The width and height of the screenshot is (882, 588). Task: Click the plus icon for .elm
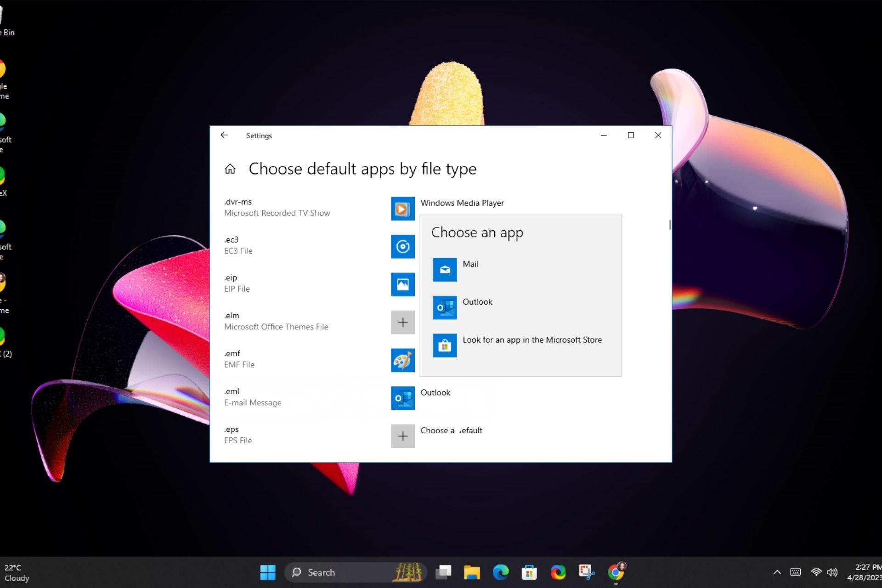point(402,322)
